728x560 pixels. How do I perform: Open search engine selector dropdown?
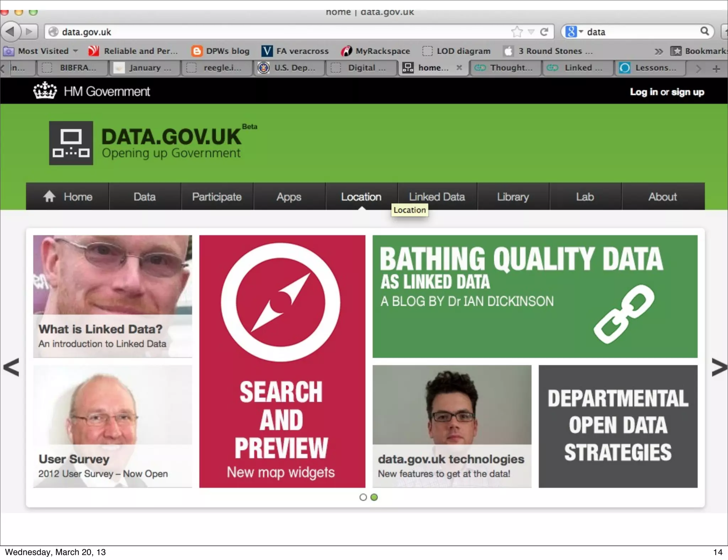[574, 32]
